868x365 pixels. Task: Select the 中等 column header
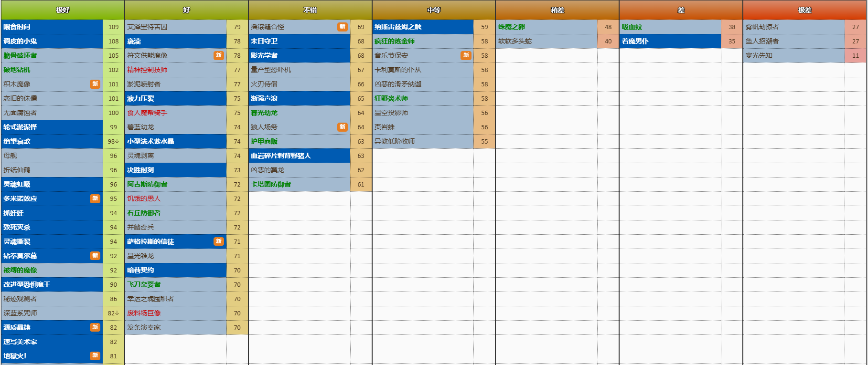[x=434, y=10]
